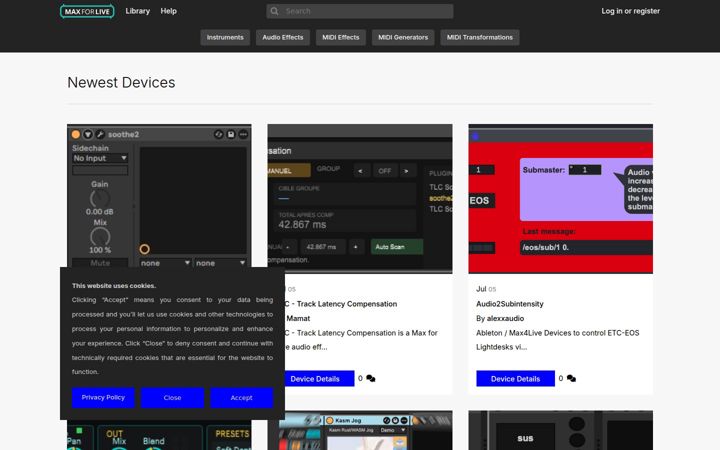Click Device Details for Audio2Subintensity
The height and width of the screenshot is (450, 720).
coord(515,378)
